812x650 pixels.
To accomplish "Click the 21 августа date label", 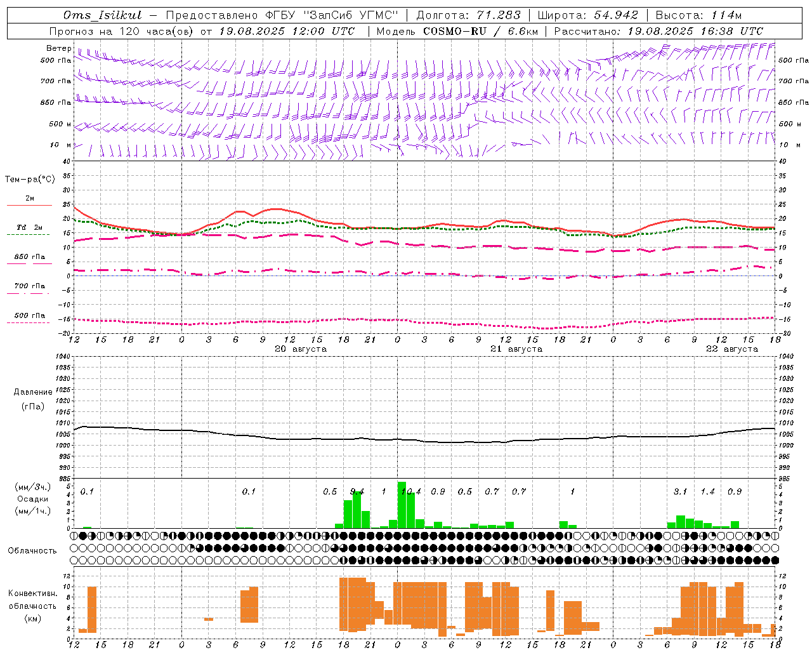I will pyautogui.click(x=516, y=349).
